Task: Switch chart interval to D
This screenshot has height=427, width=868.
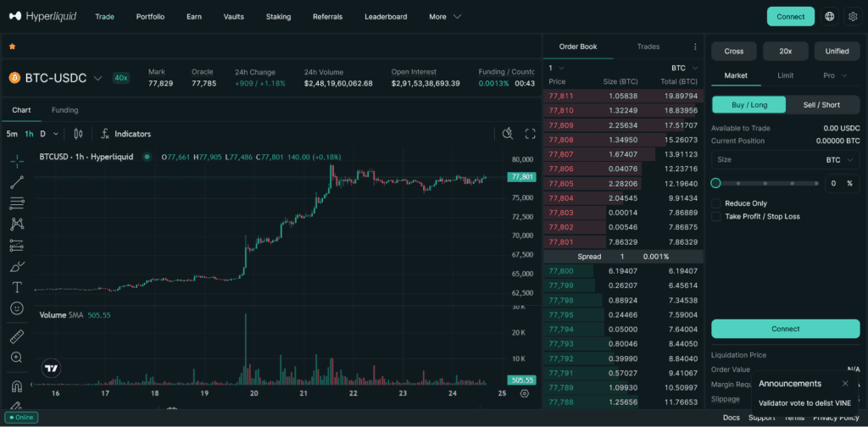Action: click(42, 134)
